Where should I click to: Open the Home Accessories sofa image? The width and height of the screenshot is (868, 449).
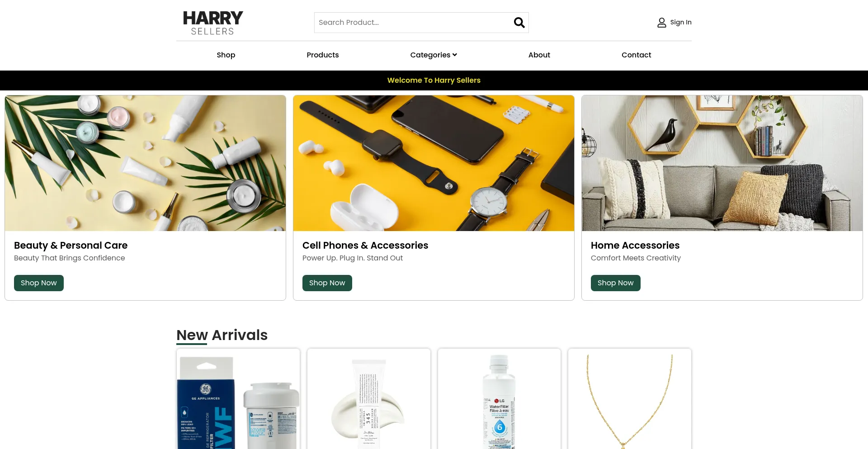[x=722, y=163]
